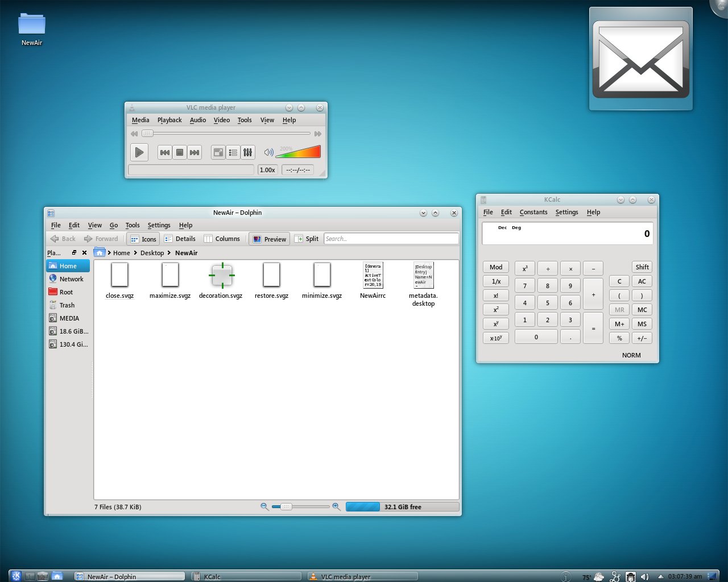The width and height of the screenshot is (728, 582).
Task: Click the x! factorial button in KCalc
Action: click(x=496, y=296)
